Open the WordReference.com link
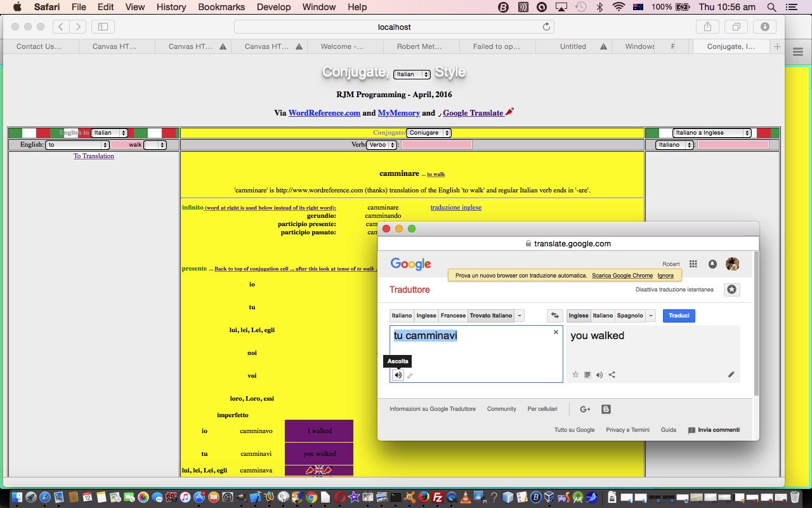 coord(324,113)
